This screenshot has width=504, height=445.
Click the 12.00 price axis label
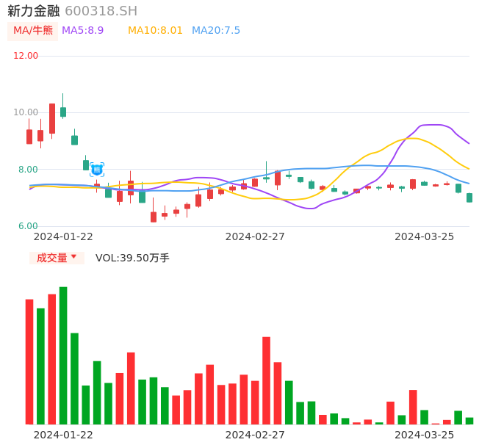[26, 56]
